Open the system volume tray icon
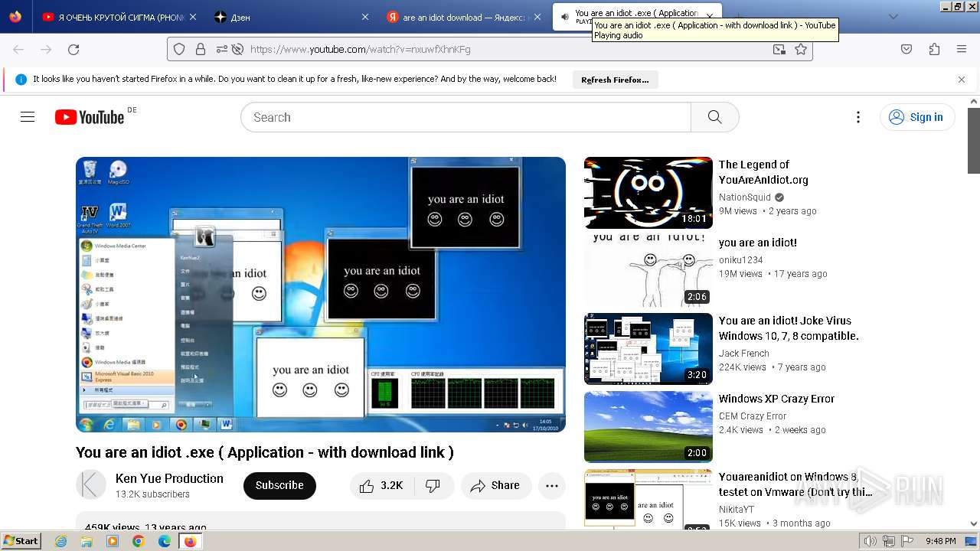This screenshot has width=980, height=551. click(870, 541)
